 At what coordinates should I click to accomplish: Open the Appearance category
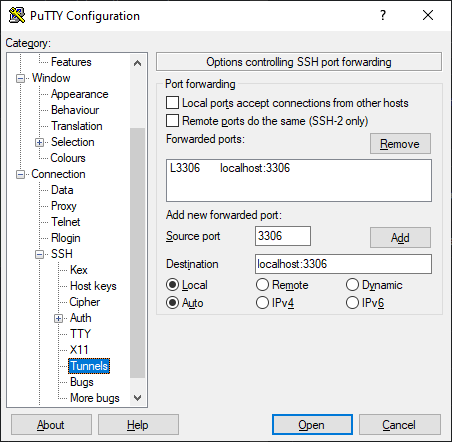pyautogui.click(x=80, y=94)
